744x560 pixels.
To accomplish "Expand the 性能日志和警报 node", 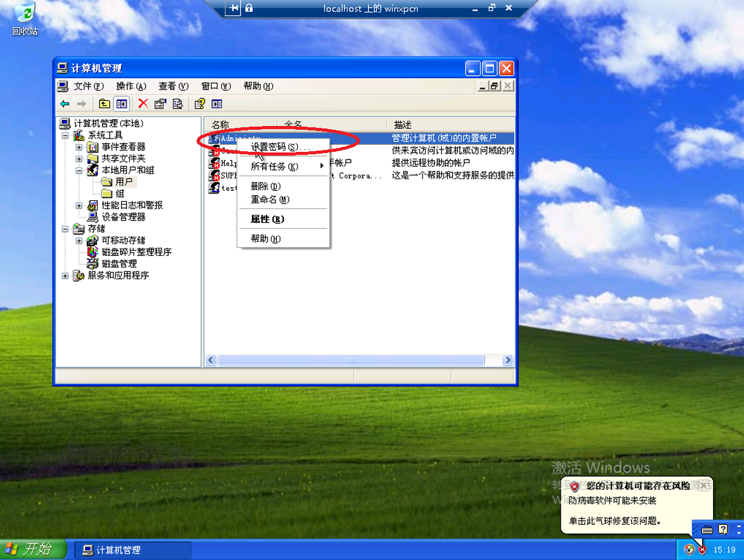I will tap(79, 205).
